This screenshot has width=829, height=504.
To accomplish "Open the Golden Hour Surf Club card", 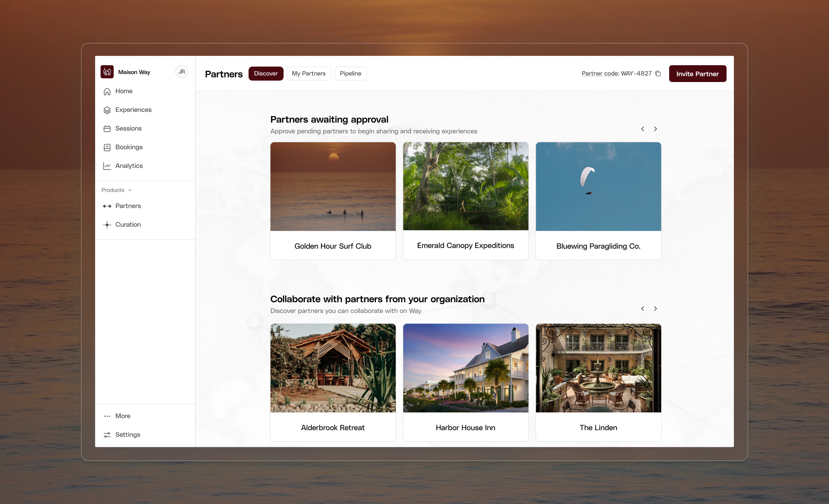I will point(333,201).
